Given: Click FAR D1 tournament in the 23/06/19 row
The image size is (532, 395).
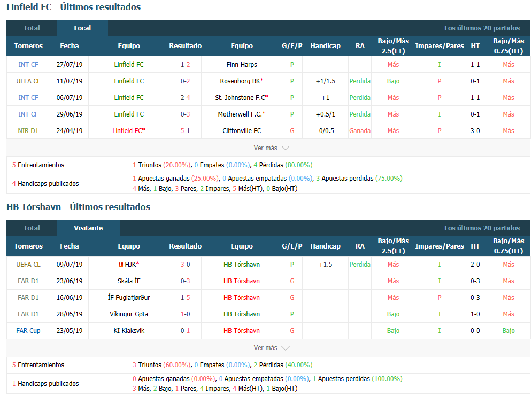Looking at the screenshot, I should (28, 281).
